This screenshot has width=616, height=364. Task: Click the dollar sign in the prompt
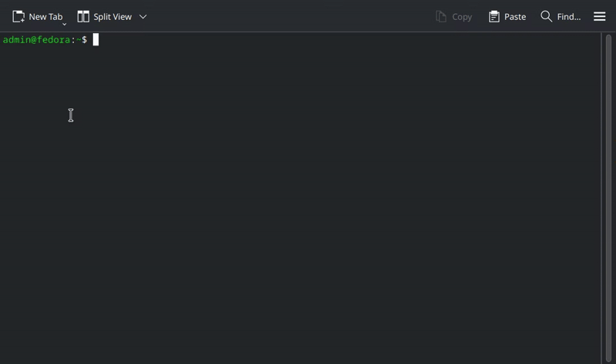click(x=85, y=40)
